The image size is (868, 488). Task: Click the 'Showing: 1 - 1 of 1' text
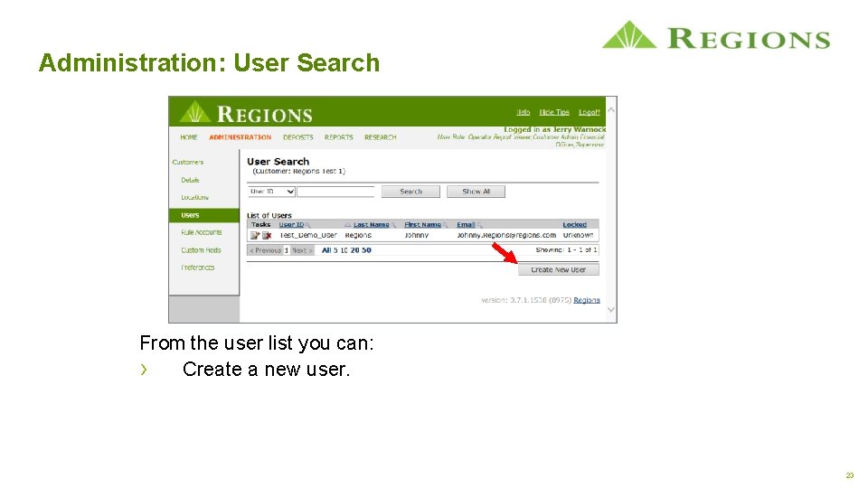tap(566, 250)
